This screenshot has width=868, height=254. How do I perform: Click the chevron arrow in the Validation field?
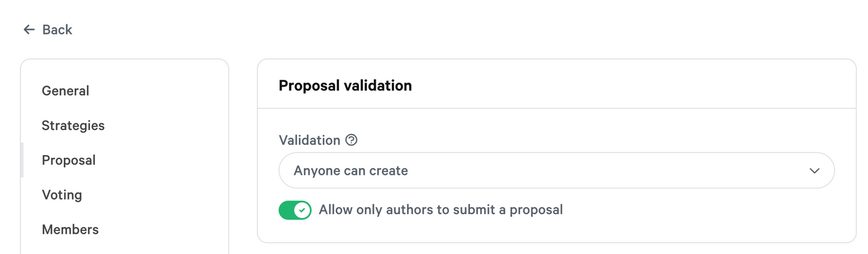click(x=814, y=171)
